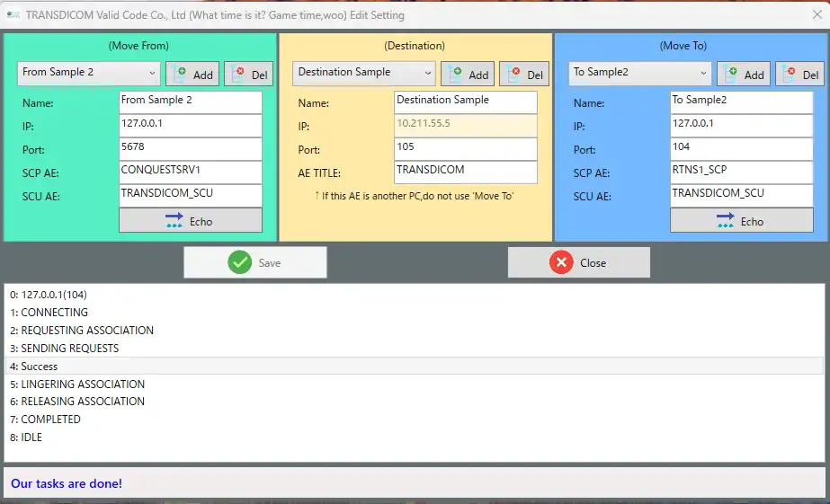This screenshot has width=830, height=504.
Task: Click the Echo button text in Move From
Action: pyautogui.click(x=201, y=222)
